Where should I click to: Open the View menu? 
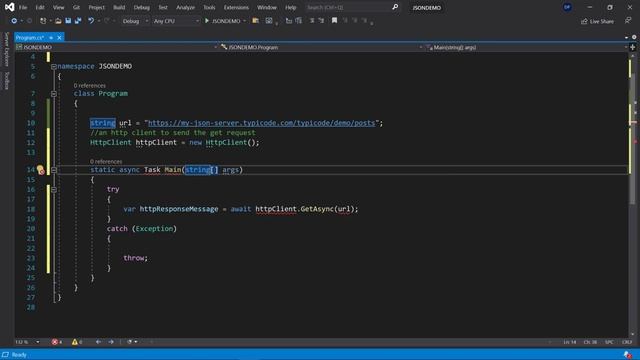[58, 7]
